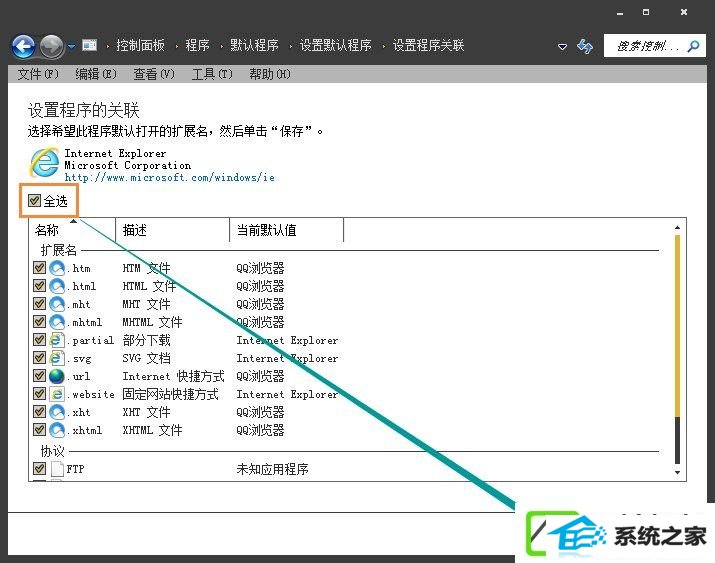Viewport: 715px width, 563px height.
Task: Select the 未知应用程序 default value
Action: (272, 469)
